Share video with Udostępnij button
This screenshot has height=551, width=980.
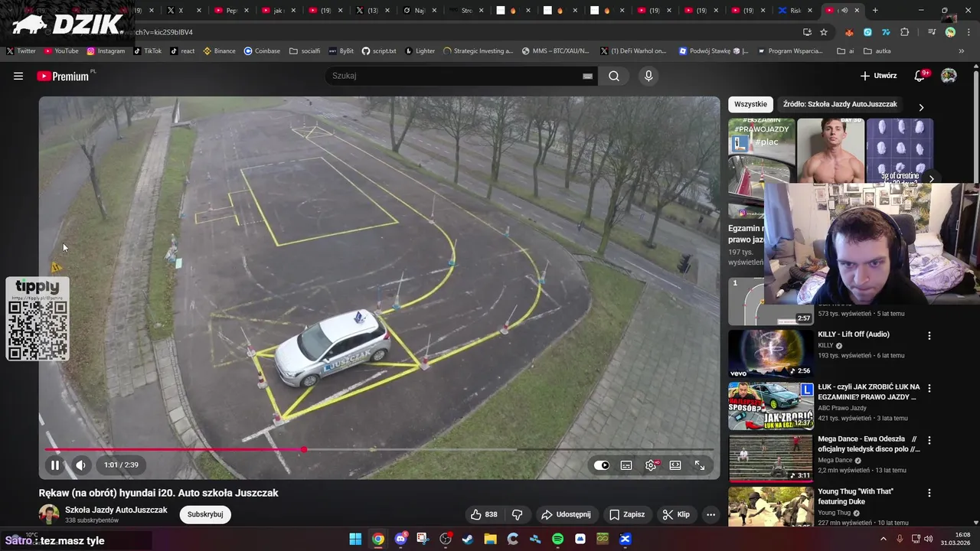(566, 514)
